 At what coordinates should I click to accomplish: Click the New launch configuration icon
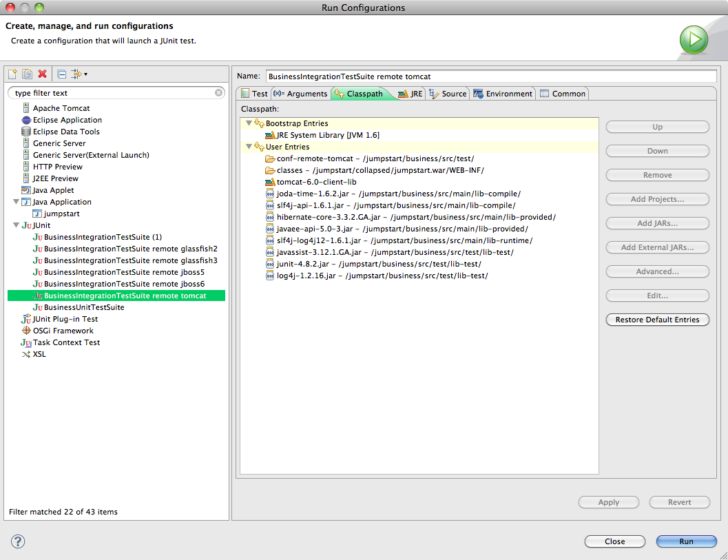pos(12,74)
